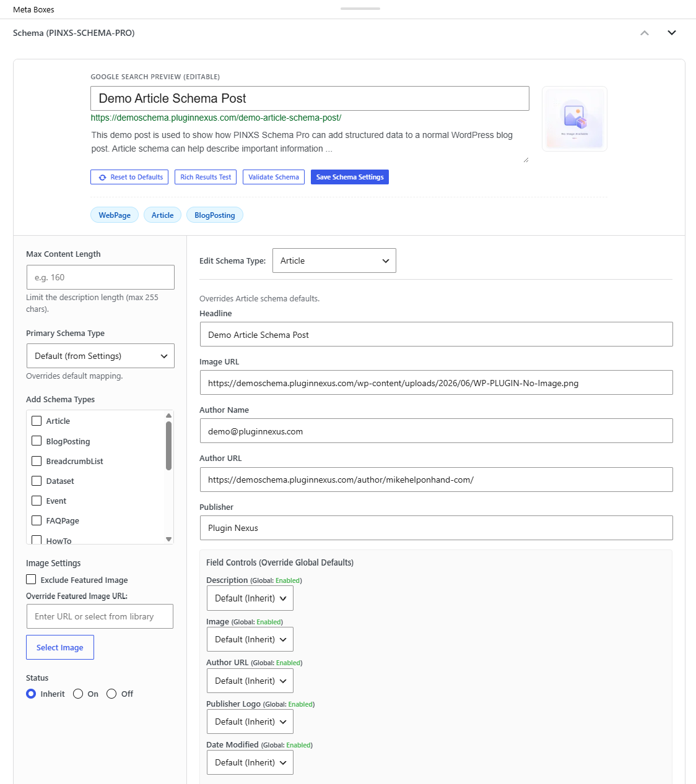Select the BlogPosting schema pill
This screenshot has height=784, width=696.
[215, 215]
